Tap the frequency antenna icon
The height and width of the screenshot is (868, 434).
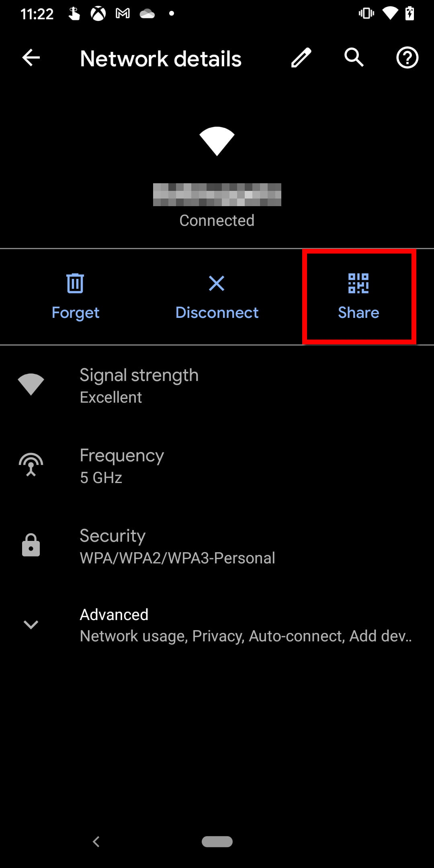[x=31, y=465]
